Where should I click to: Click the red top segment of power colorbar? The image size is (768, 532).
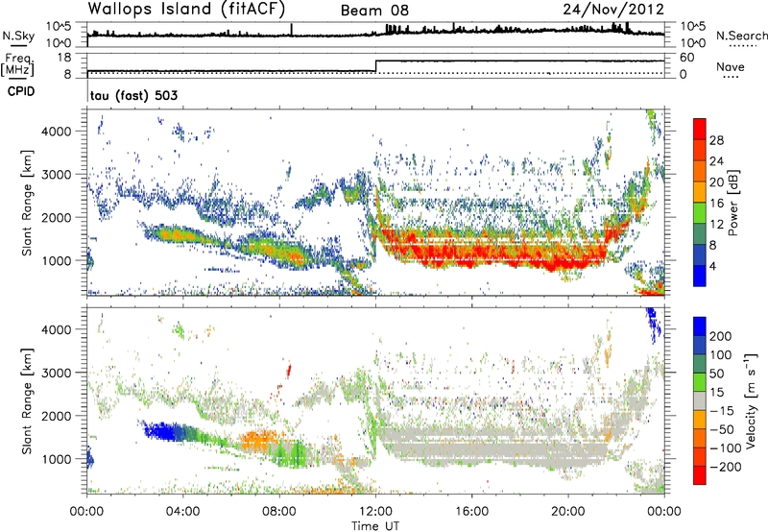click(x=700, y=130)
